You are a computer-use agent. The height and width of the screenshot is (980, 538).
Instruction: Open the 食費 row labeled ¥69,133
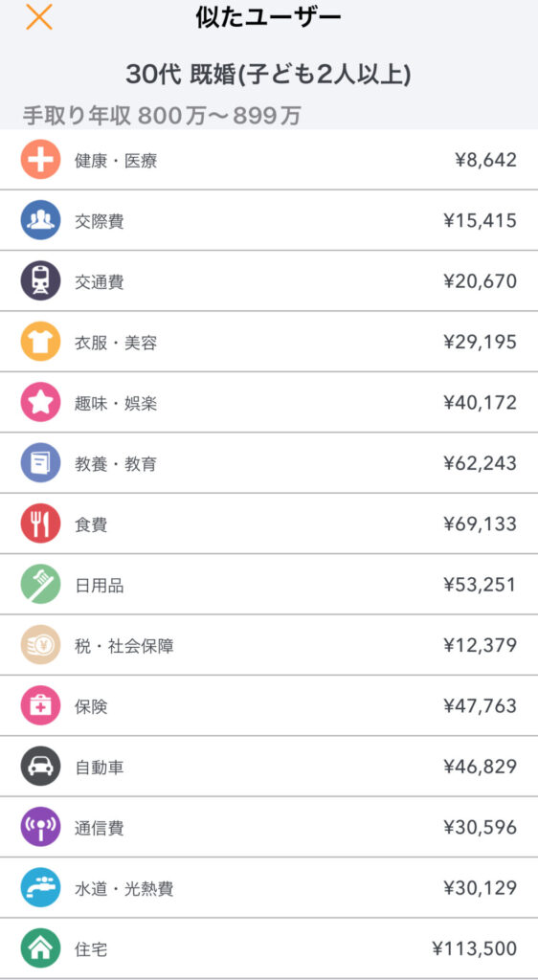pos(269,523)
